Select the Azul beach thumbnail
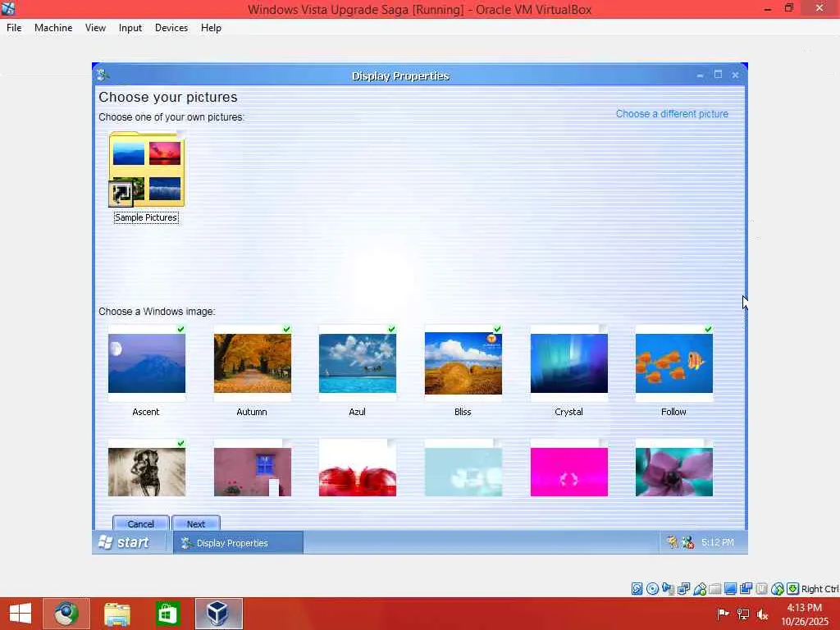The width and height of the screenshot is (840, 630). 358,363
